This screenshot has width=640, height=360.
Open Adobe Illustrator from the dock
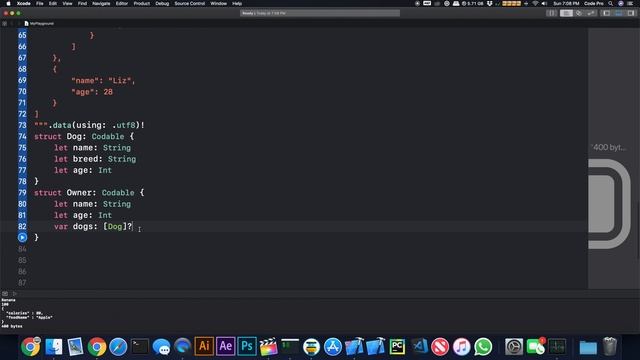click(x=204, y=347)
